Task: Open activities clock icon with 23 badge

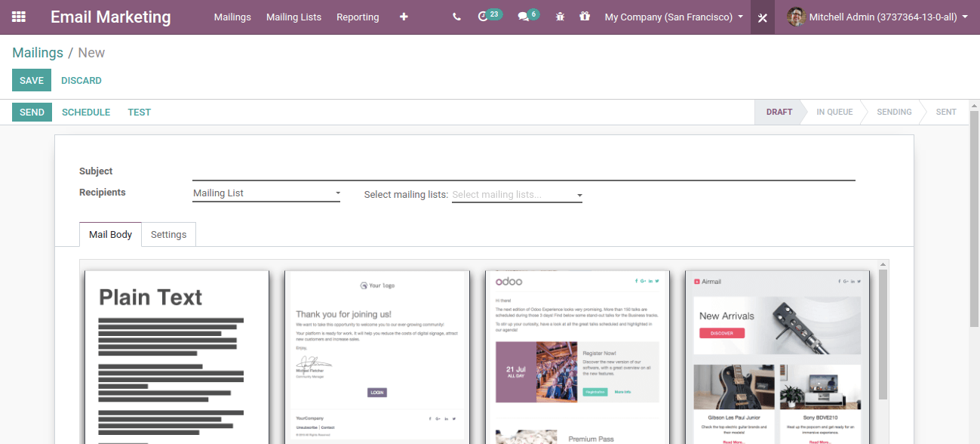Action: [489, 16]
